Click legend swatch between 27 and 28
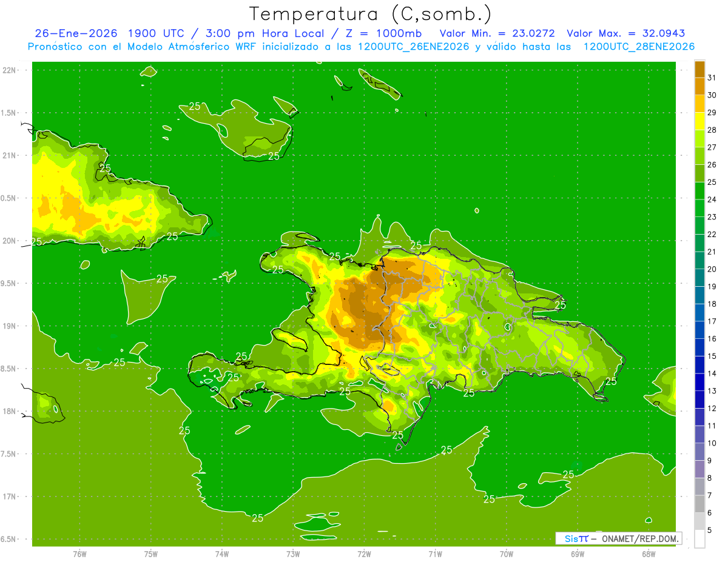The height and width of the screenshot is (562, 728). (699, 139)
